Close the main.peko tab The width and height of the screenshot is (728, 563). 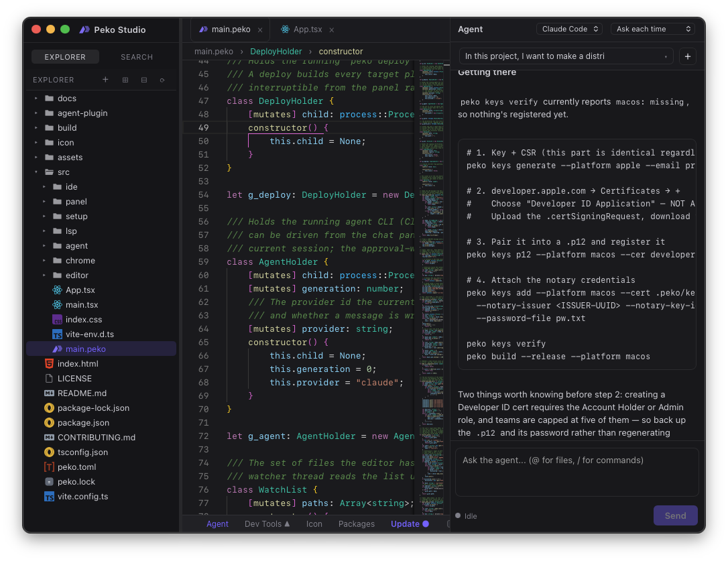pyautogui.click(x=260, y=29)
